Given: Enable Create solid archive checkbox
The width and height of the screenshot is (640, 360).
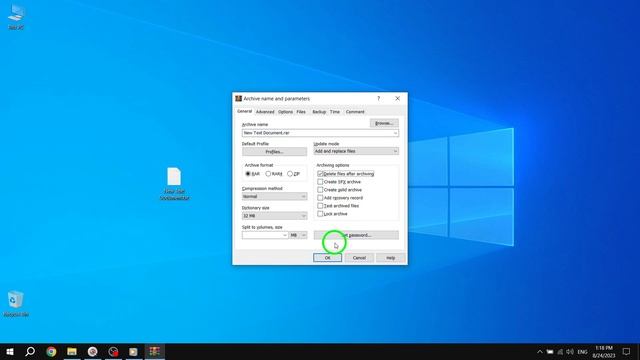Looking at the screenshot, I should click(320, 190).
